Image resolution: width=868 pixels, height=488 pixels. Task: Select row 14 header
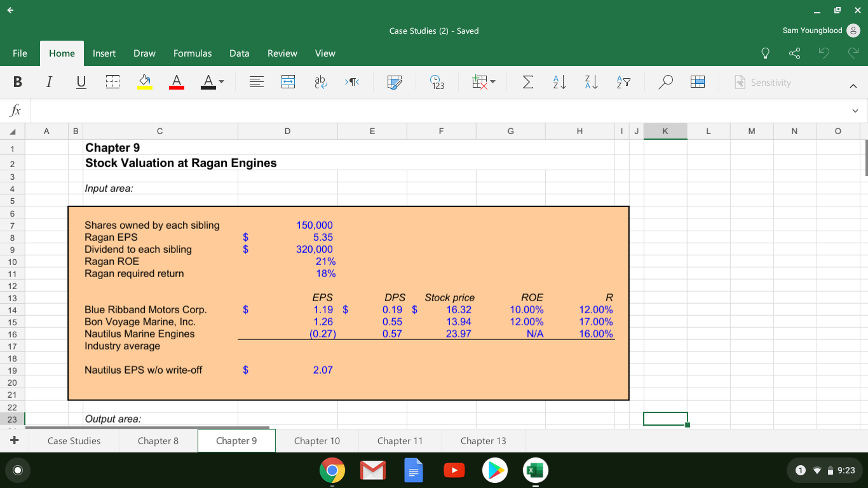point(12,310)
